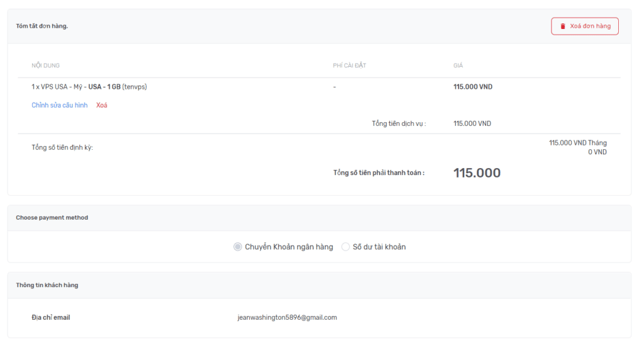644x345 pixels.
Task: Click the trash icon on delete order button
Action: [563, 26]
